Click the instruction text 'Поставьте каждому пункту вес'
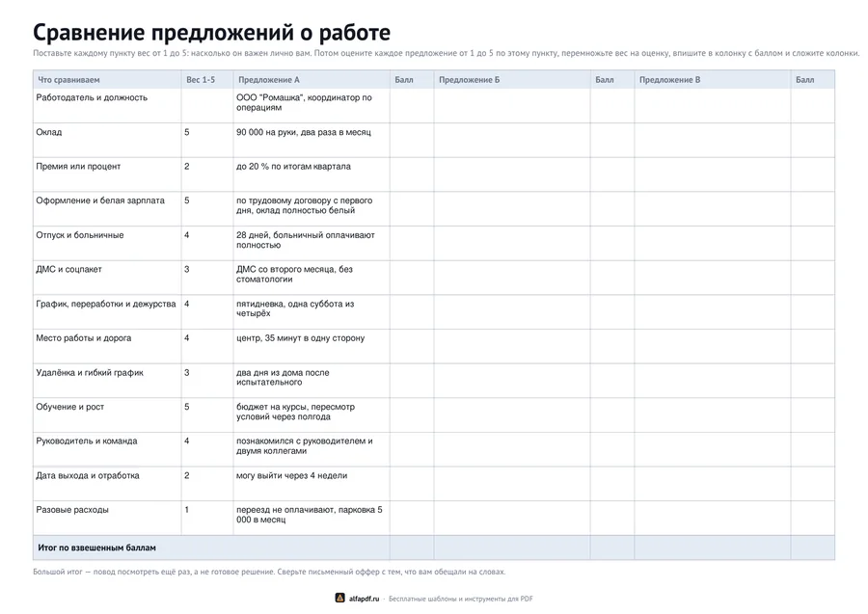Viewport: 868px width, 614px height. coord(446,54)
